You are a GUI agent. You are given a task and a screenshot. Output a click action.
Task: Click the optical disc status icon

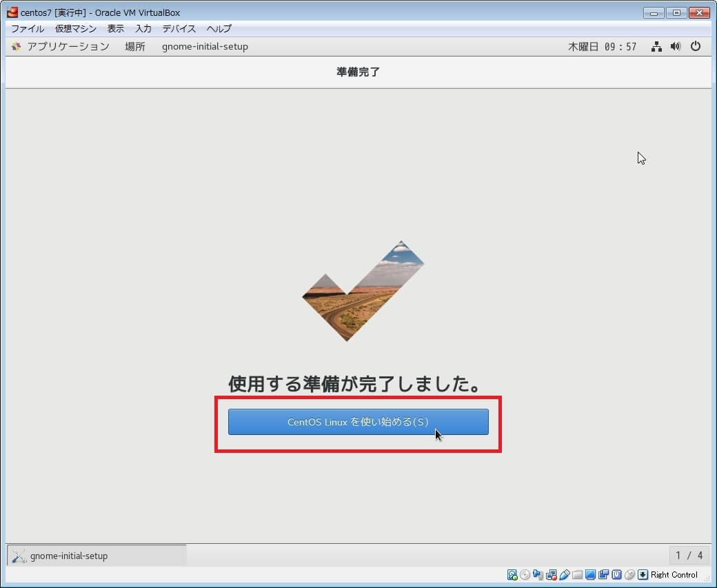525,575
